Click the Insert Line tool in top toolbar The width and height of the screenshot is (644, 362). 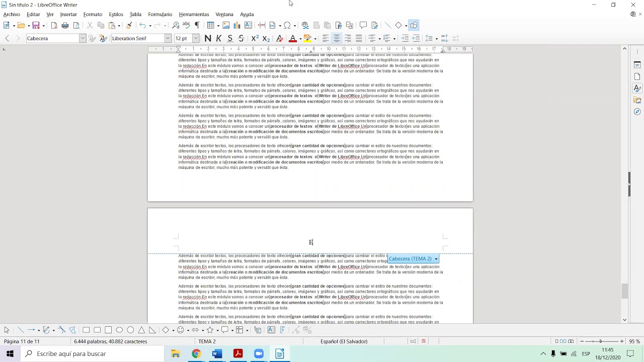pos(387,25)
